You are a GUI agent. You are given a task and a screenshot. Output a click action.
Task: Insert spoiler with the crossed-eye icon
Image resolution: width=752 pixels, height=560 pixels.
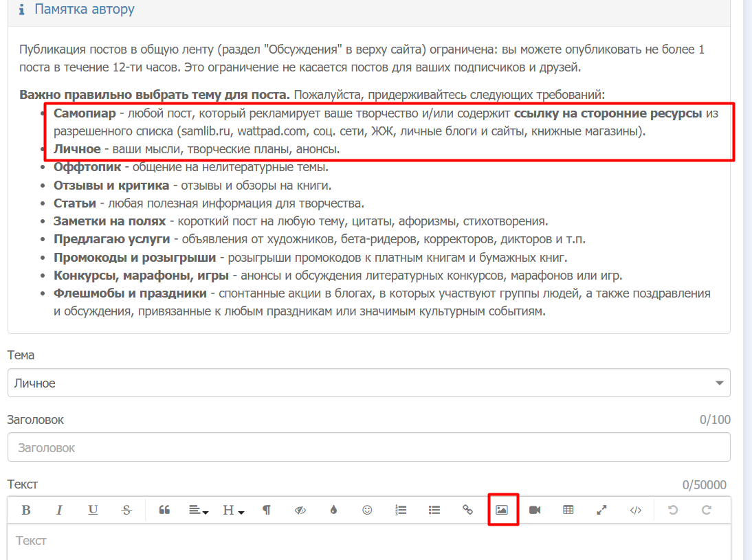pos(300,510)
